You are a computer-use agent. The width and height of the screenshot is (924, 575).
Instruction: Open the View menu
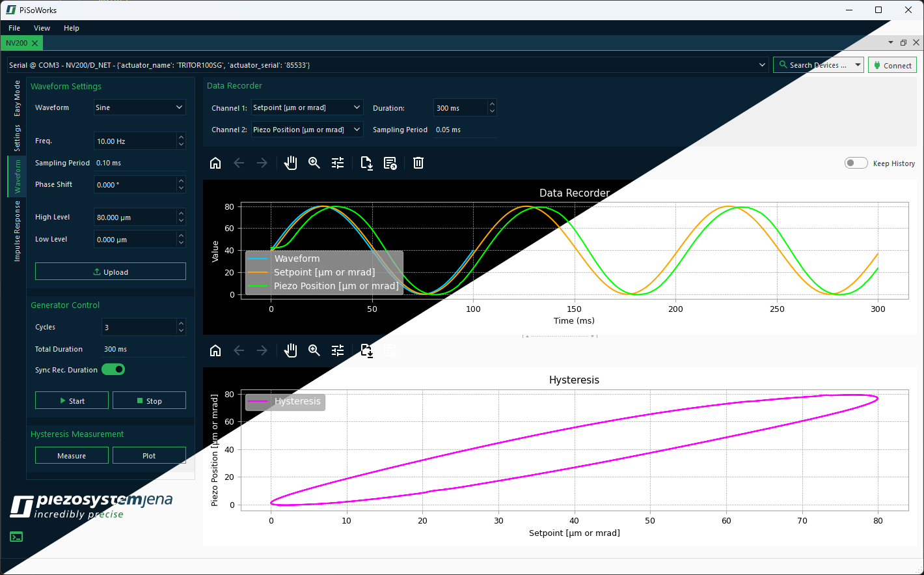[x=42, y=28]
